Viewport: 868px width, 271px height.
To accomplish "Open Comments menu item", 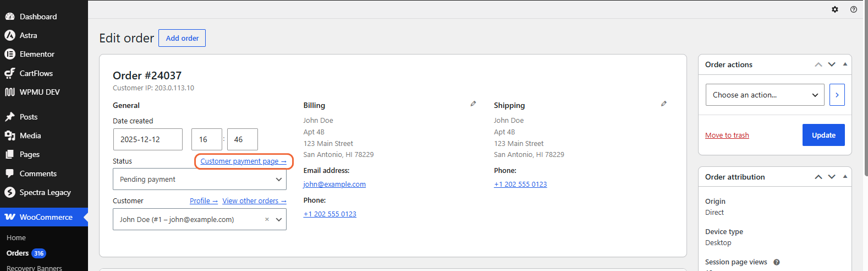I will coord(44,174).
